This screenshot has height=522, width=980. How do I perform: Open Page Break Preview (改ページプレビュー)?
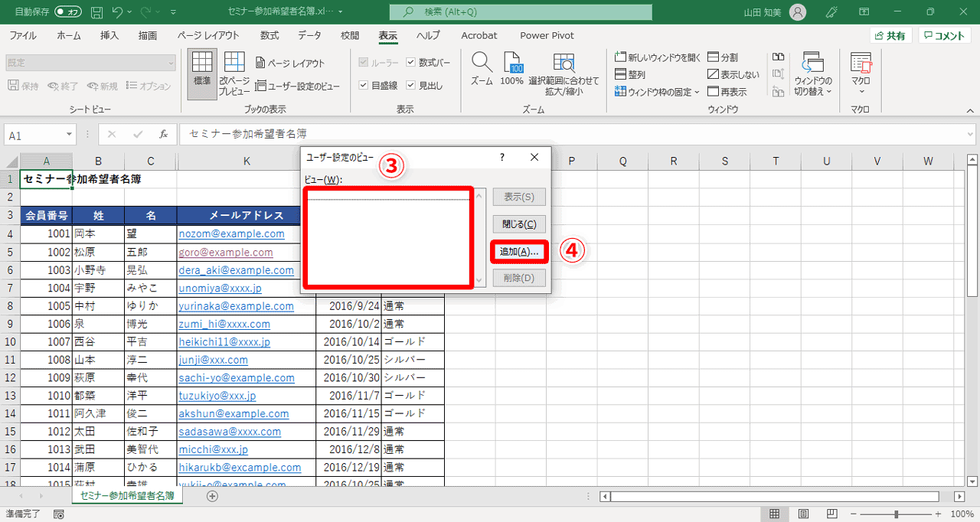pos(234,74)
